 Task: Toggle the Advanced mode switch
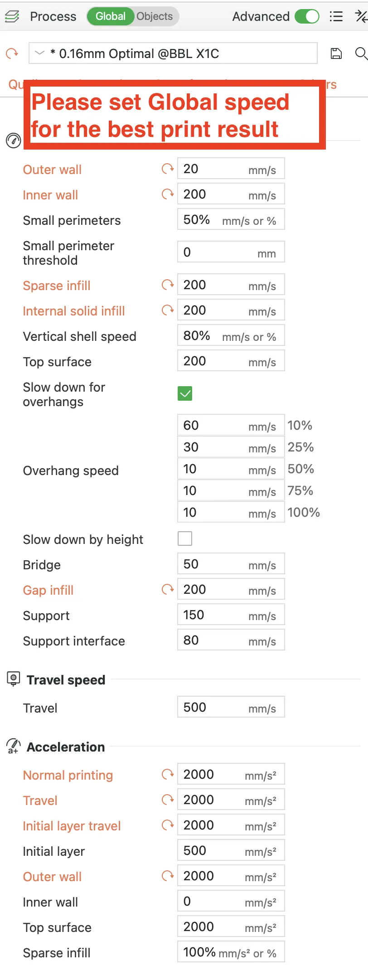pos(307,17)
